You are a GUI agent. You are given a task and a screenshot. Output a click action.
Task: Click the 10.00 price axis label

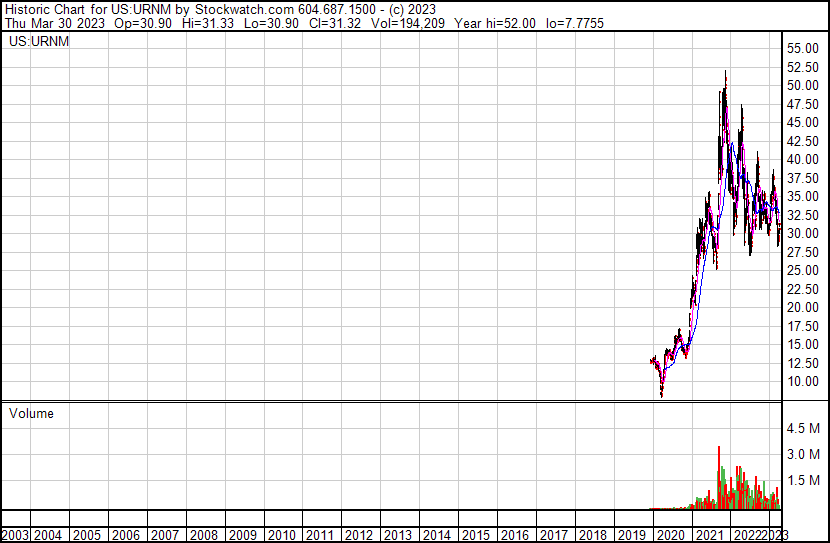tap(803, 382)
